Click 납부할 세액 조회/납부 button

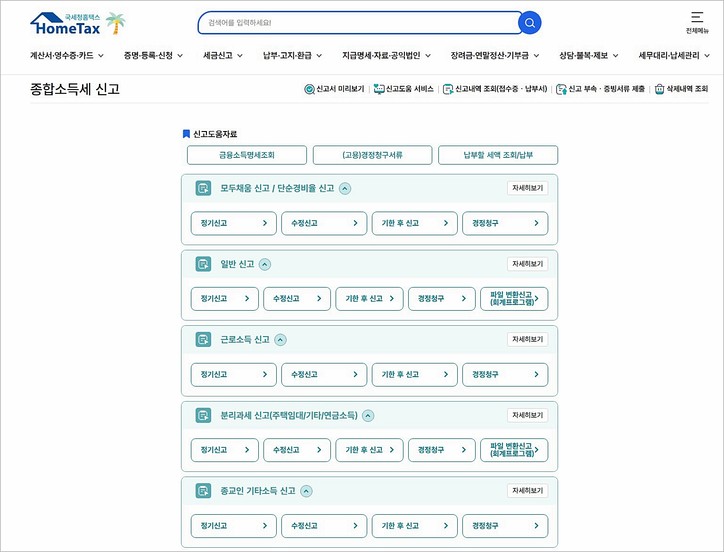pyautogui.click(x=498, y=155)
